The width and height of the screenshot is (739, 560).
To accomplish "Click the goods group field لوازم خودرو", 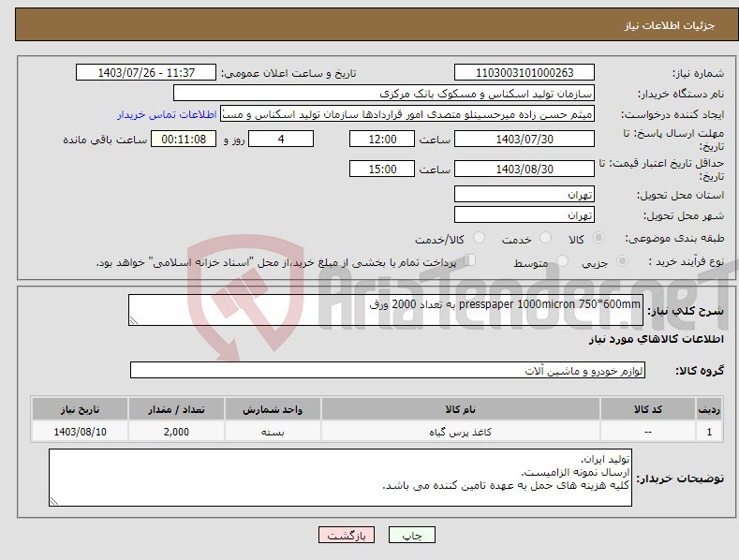I will [x=388, y=371].
